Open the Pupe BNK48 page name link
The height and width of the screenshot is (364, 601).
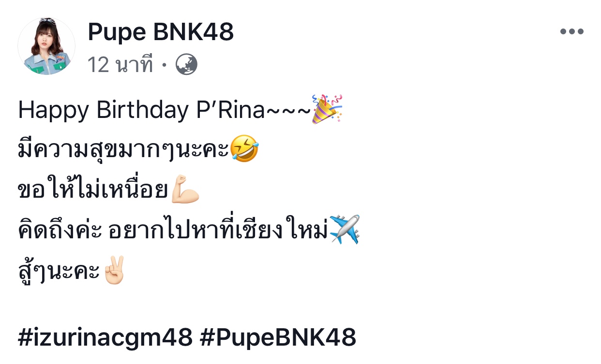pyautogui.click(x=161, y=33)
